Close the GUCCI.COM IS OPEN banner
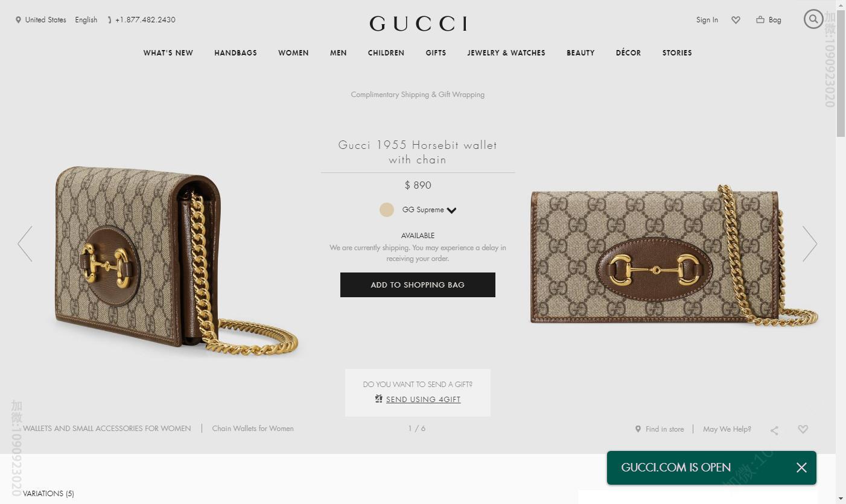The image size is (846, 504). tap(801, 468)
